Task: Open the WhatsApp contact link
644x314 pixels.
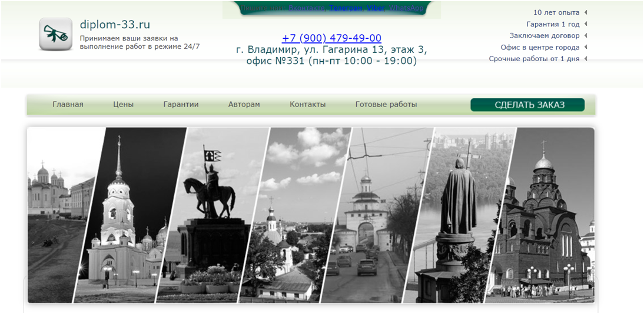Action: [406, 8]
